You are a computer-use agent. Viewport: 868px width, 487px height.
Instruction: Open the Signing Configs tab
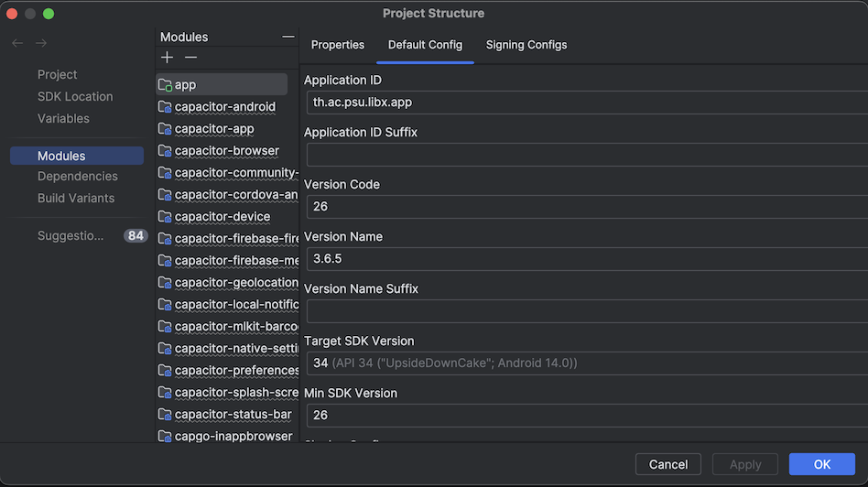526,45
